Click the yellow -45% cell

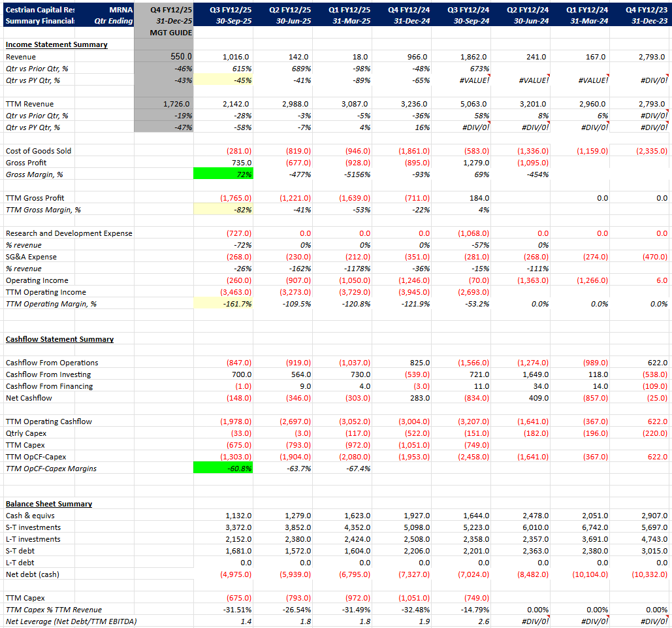(223, 80)
